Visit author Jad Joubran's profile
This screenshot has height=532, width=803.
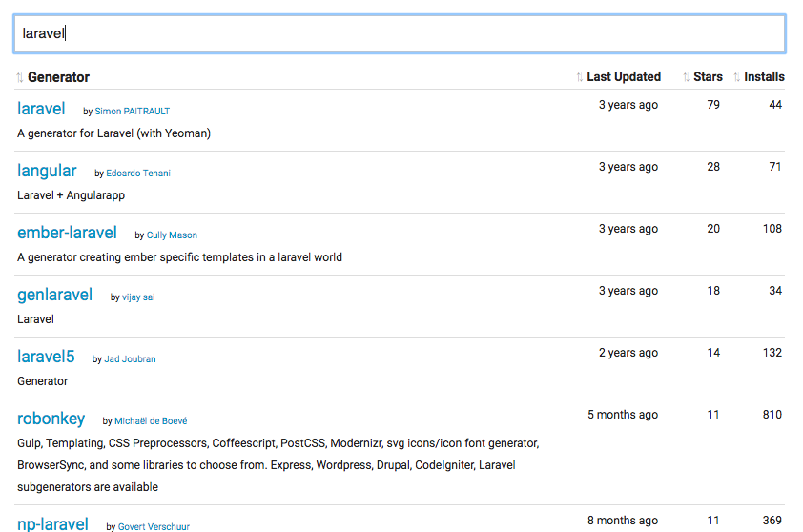130,358
